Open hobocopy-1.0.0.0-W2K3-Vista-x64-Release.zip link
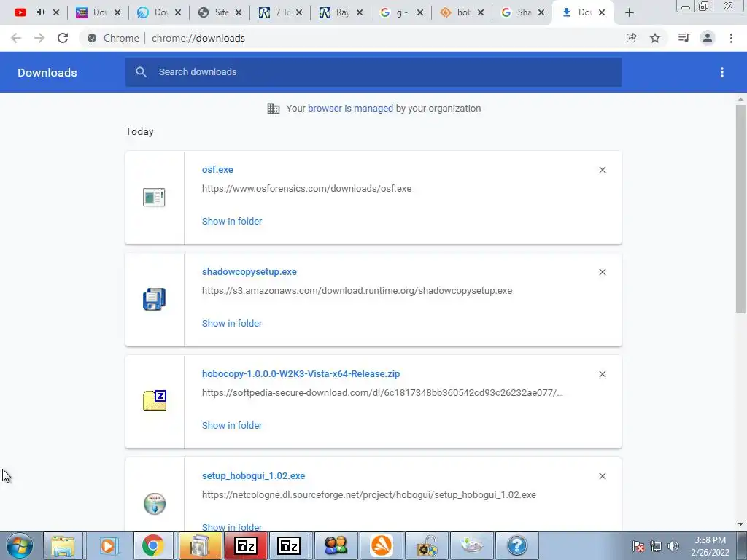Viewport: 747px width, 560px height. tap(301, 374)
